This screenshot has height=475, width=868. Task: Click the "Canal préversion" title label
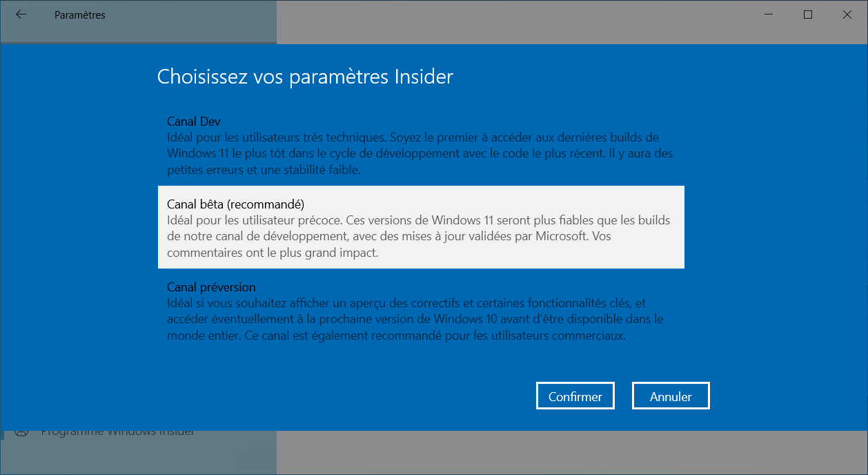pyautogui.click(x=211, y=287)
